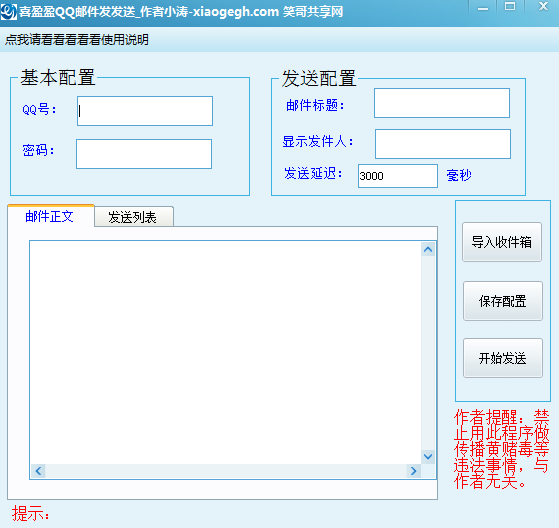
Task: Click the scroll up arrow in mail body
Action: tap(428, 250)
